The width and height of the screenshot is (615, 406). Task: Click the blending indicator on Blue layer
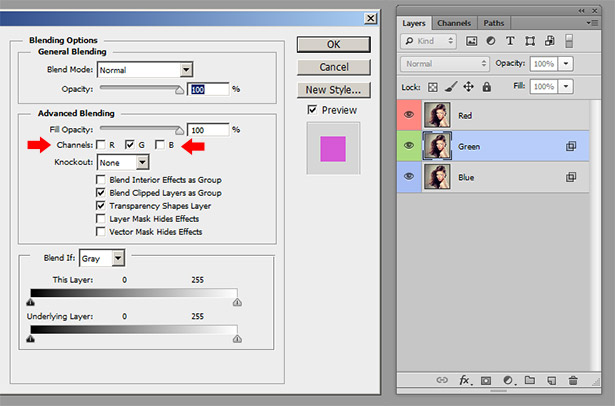coord(571,177)
